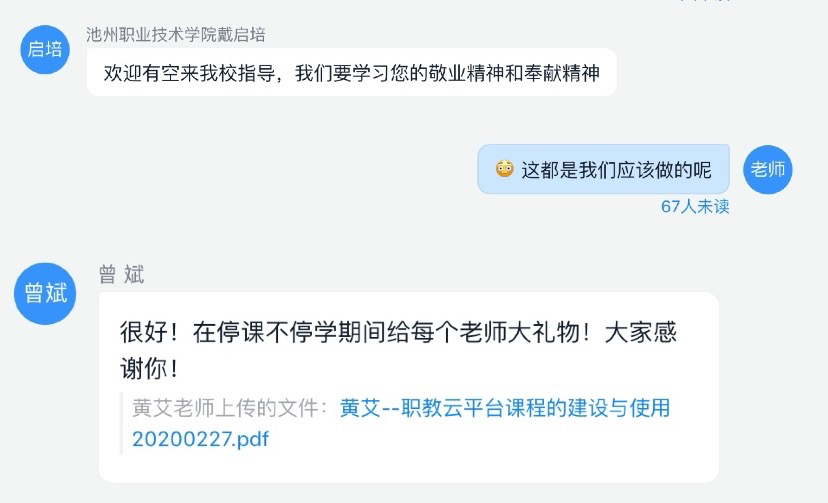Select the 欢迎有空来我校指导 message bubble
This screenshot has width=828, height=503.
click(352, 72)
